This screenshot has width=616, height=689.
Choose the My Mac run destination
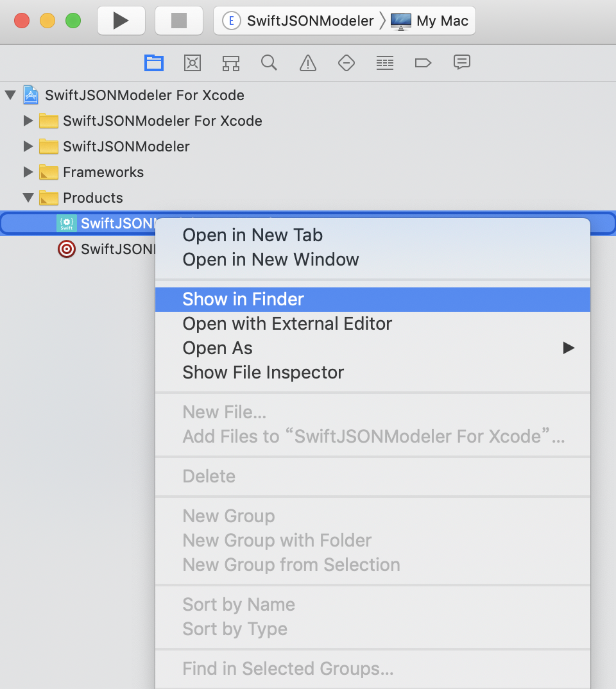point(430,21)
